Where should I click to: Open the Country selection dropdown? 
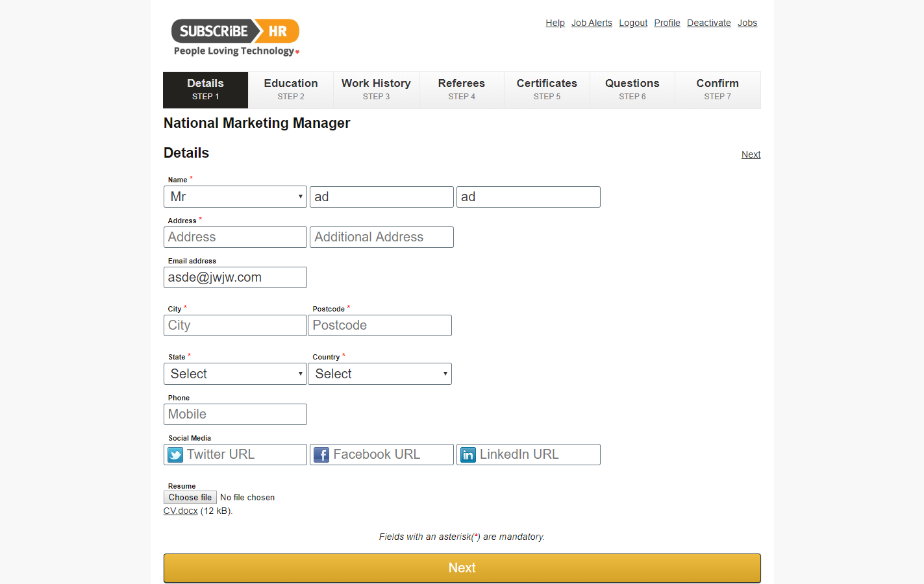[x=379, y=373]
